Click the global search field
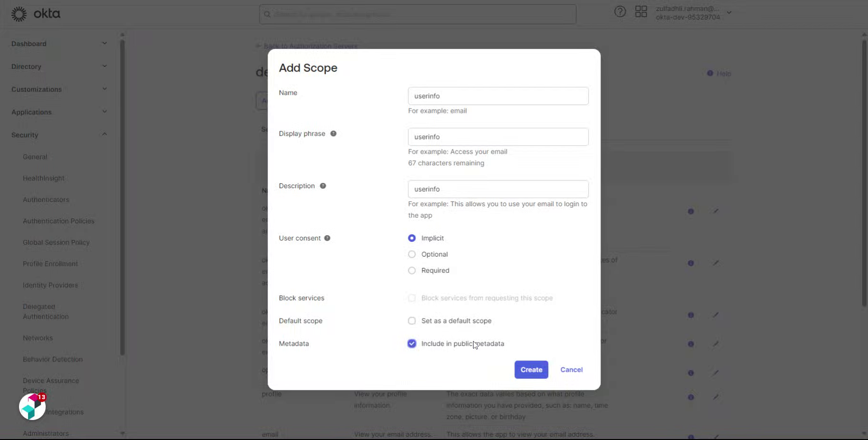Screen dimensions: 868x440 [417, 14]
